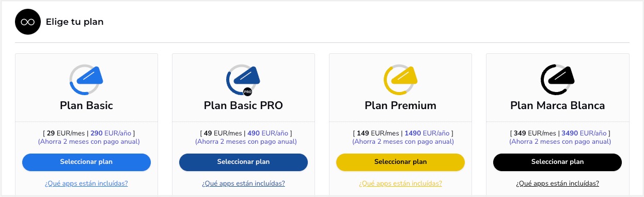644x197 pixels.
Task: Click the Plan Premium title text
Action: (400, 106)
